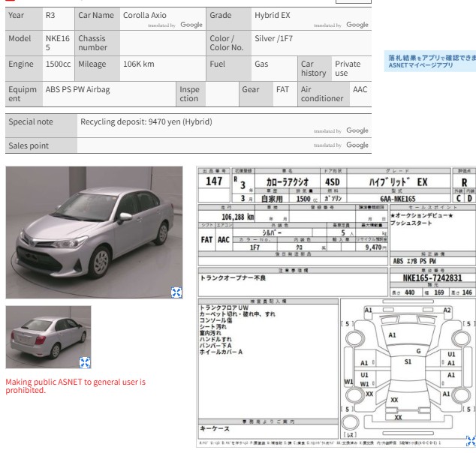Click the R score on auction sheet
Viewport: 476px width, 453px height.
point(464,182)
